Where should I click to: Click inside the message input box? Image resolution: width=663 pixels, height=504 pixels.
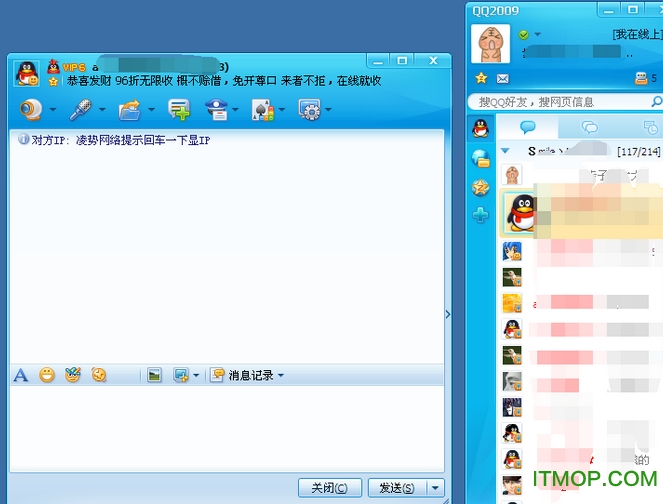tap(227, 428)
